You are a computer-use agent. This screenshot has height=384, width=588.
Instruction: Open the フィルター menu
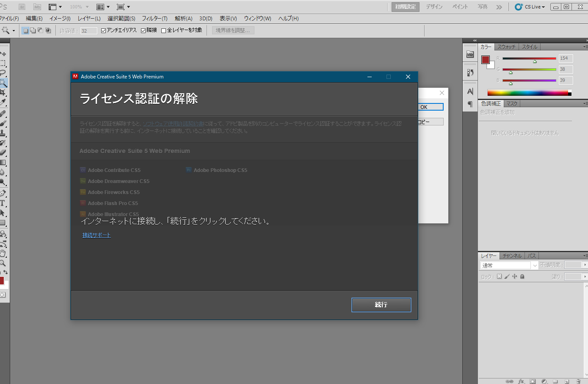154,18
